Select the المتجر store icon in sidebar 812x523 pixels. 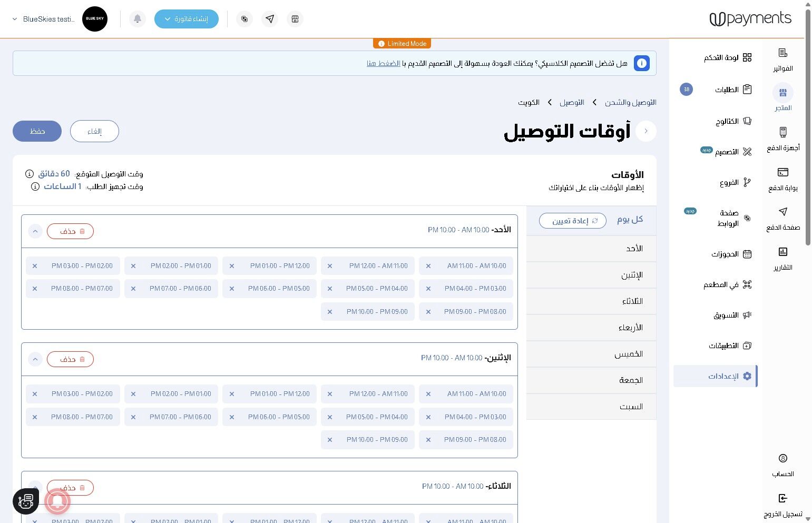tap(782, 93)
